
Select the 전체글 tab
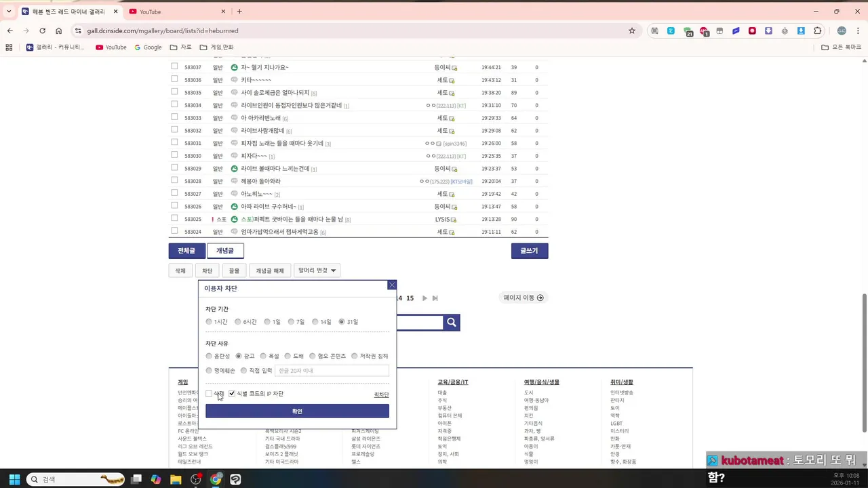[186, 251]
